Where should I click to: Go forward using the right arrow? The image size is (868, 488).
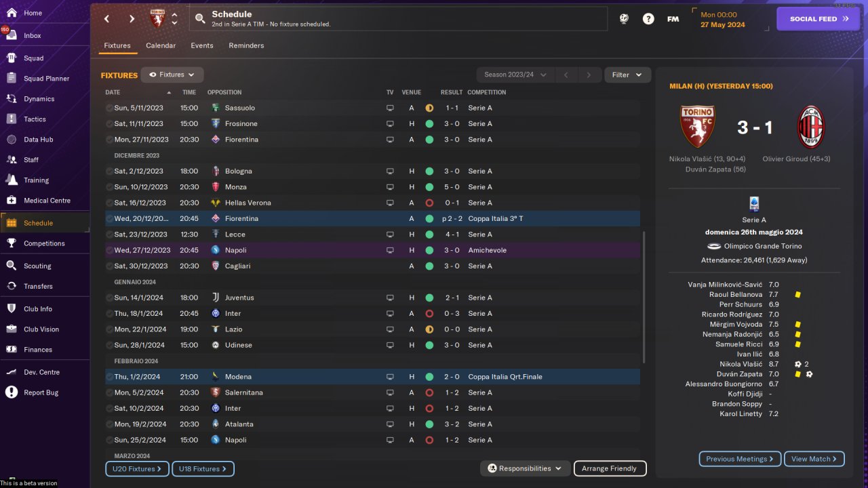(x=132, y=19)
